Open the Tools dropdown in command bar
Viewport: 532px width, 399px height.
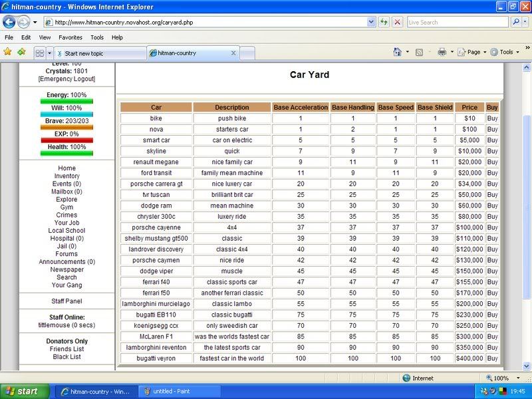coord(506,52)
